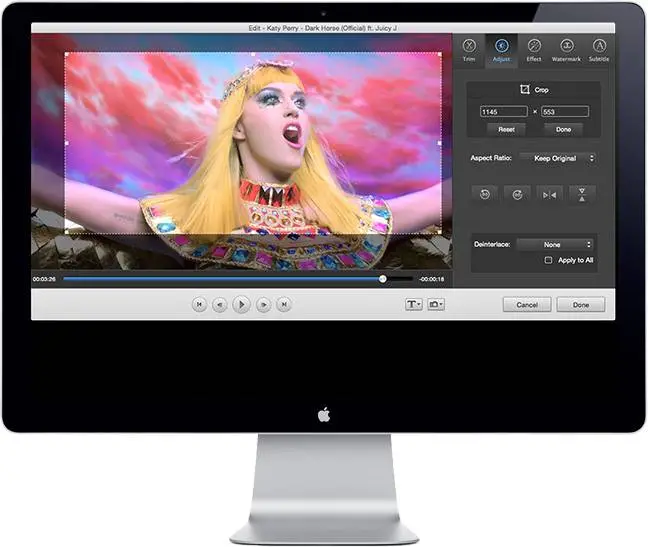648x547 pixels.
Task: Open the text T dropdown button
Action: (x=414, y=304)
